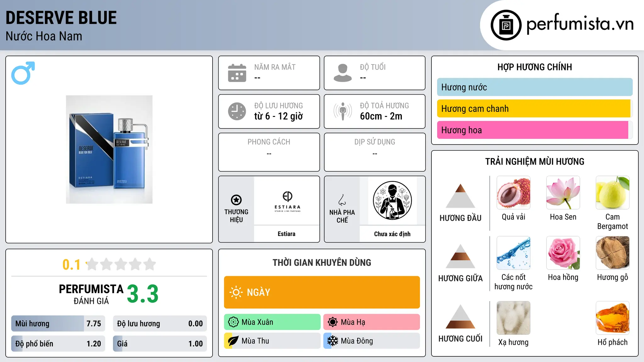The width and height of the screenshot is (644, 362).
Task: Click the Hương đầu pyramid icon
Action: (x=461, y=195)
